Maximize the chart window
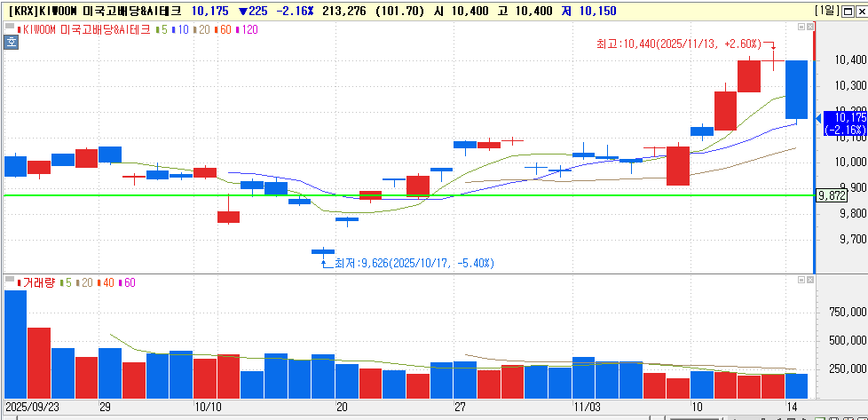Screen dimensions: 868x420 (x=847, y=11)
